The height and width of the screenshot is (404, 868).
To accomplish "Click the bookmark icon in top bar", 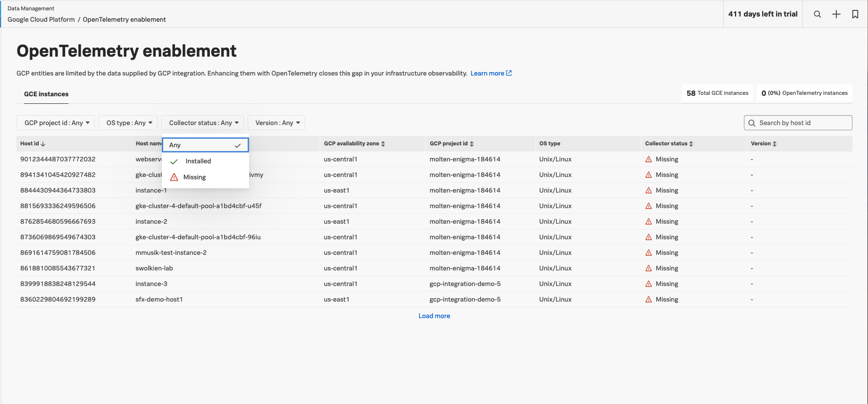I will [x=855, y=14].
